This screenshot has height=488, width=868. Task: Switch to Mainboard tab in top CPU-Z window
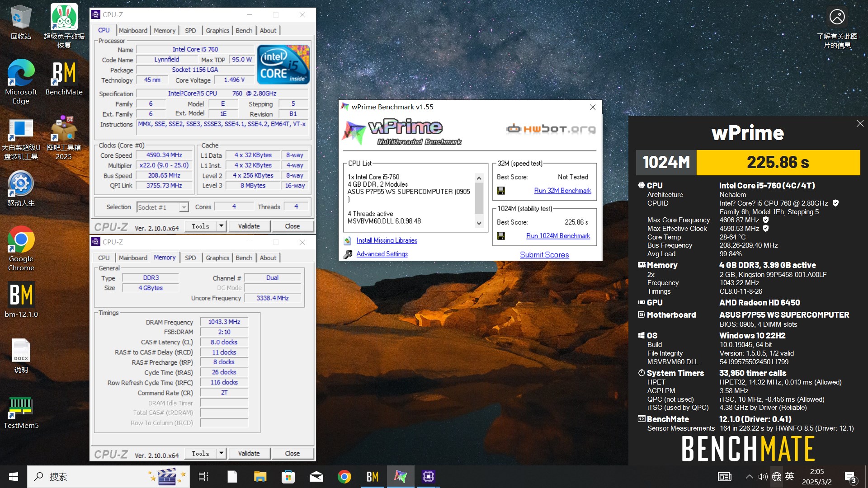point(133,31)
